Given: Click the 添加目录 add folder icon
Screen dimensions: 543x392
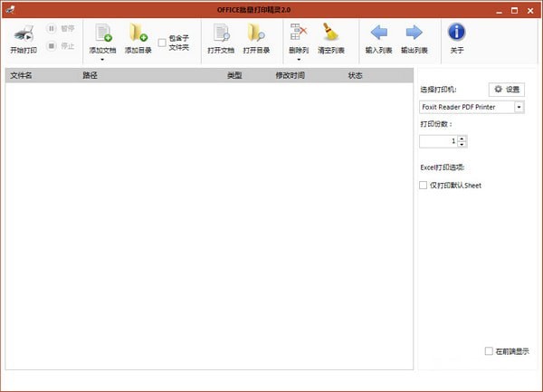Looking at the screenshot, I should (x=138, y=34).
